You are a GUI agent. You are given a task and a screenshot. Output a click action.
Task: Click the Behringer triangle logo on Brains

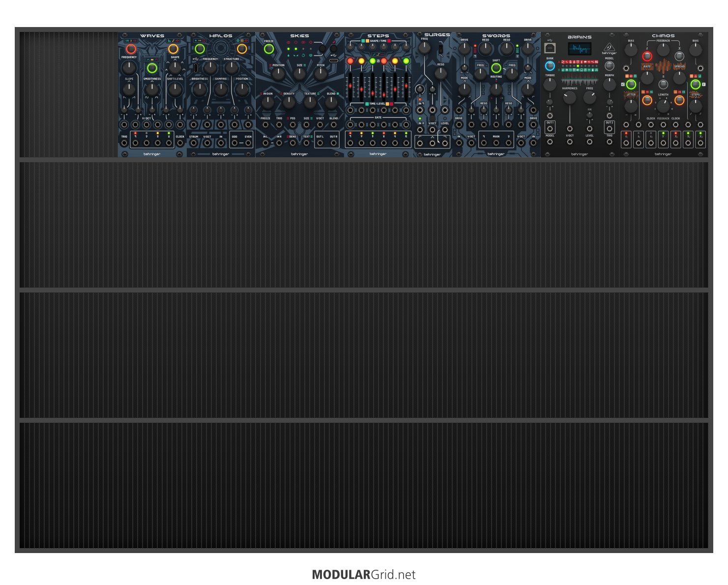(609, 47)
